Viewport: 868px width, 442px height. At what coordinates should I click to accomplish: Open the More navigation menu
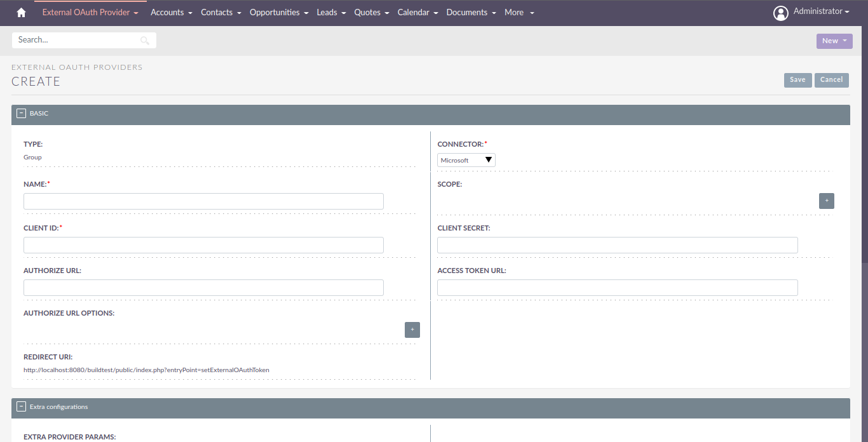(x=519, y=13)
